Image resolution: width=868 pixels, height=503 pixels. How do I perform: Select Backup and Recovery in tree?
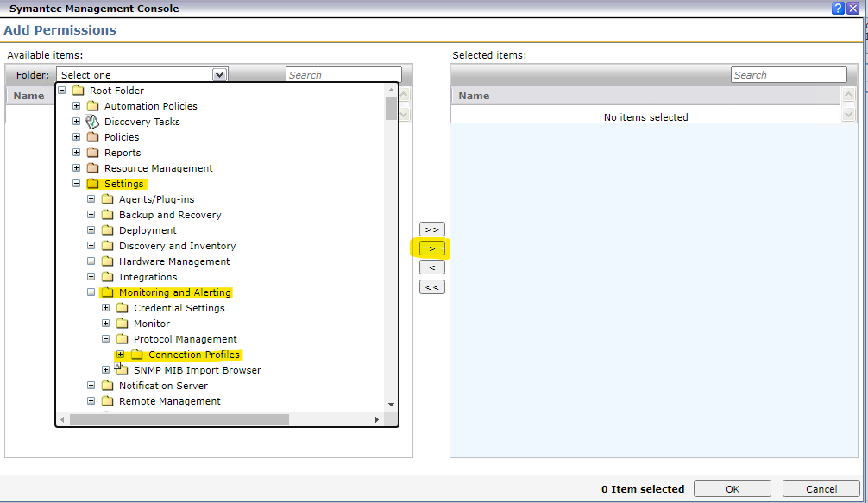[170, 215]
